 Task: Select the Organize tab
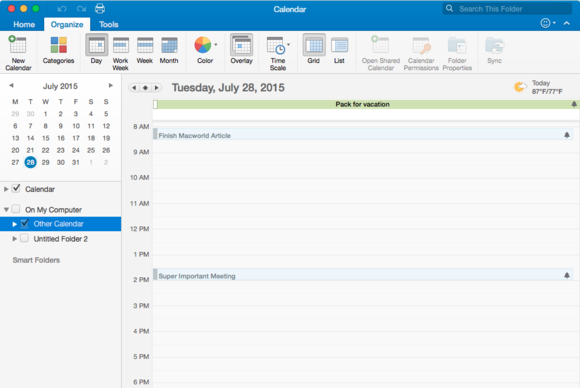click(x=67, y=24)
